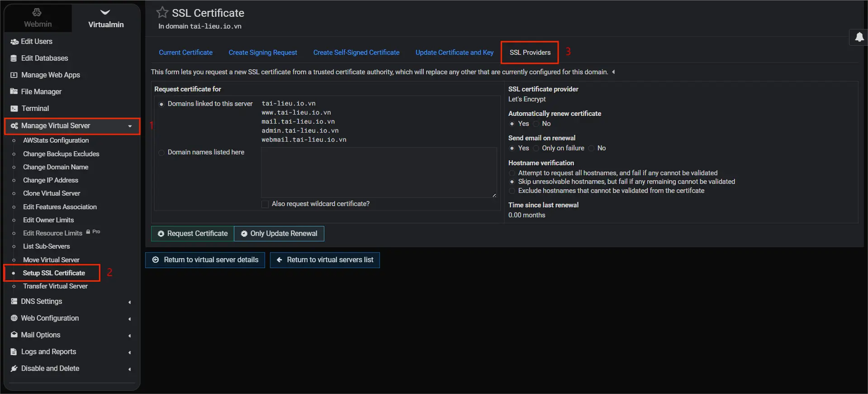Viewport: 868px width, 394px height.
Task: Expand the Mail Options arrow
Action: click(x=130, y=336)
